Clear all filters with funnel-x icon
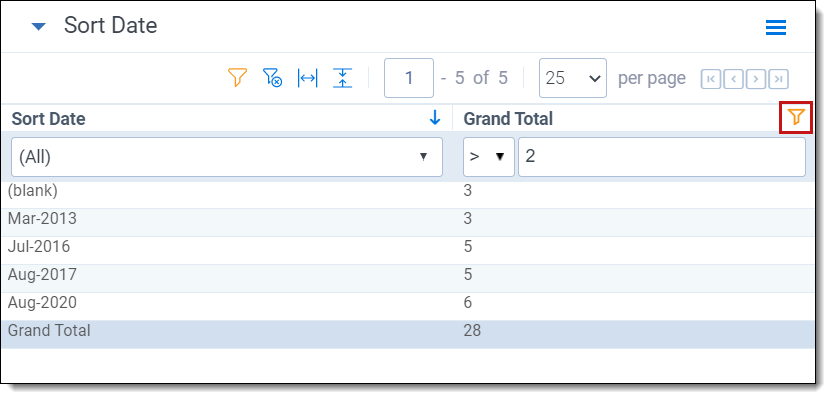 pos(272,78)
